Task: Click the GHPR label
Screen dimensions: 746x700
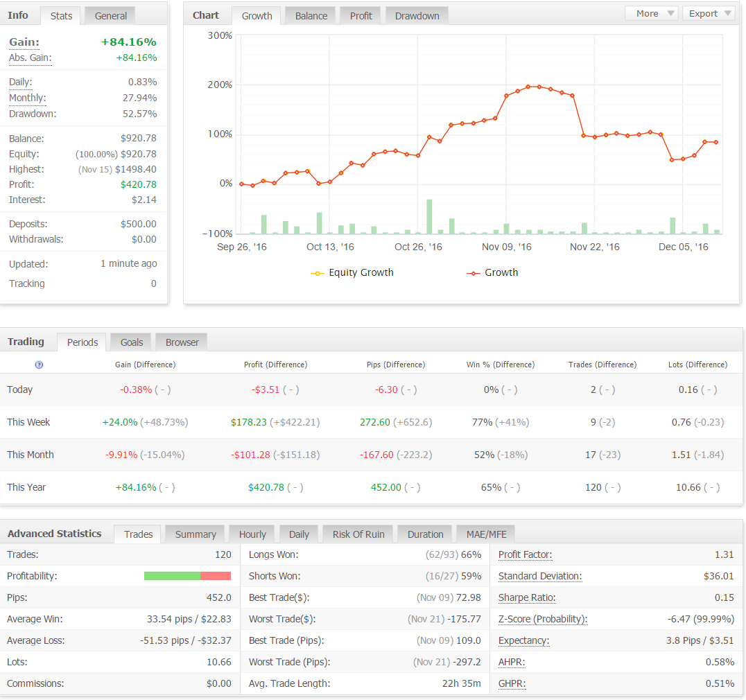Action: (x=512, y=684)
